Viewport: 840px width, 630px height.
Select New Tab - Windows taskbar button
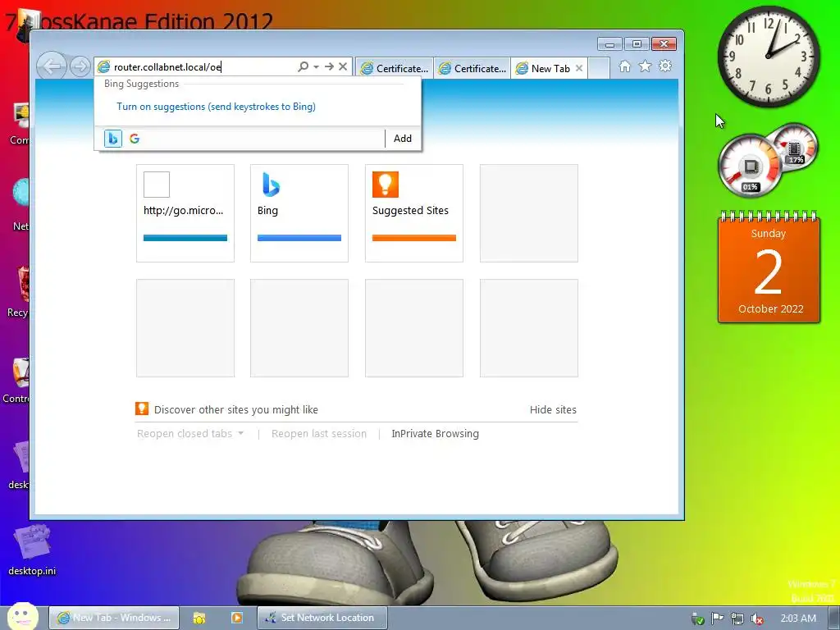click(114, 618)
